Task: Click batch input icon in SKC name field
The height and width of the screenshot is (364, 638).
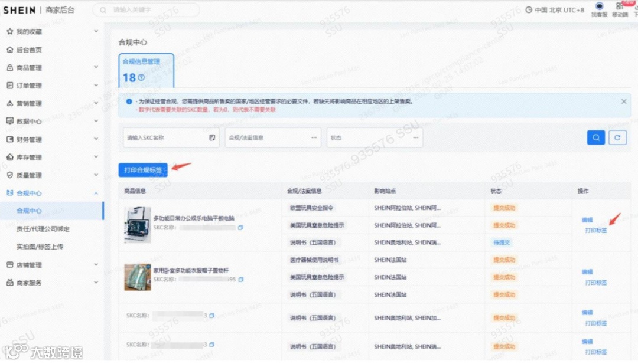Action: coord(212,137)
